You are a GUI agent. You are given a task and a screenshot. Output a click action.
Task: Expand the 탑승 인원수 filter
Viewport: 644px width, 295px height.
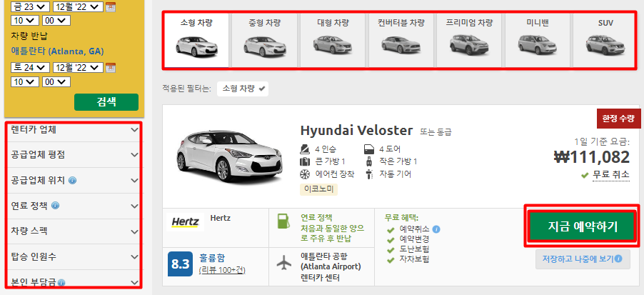(x=74, y=257)
